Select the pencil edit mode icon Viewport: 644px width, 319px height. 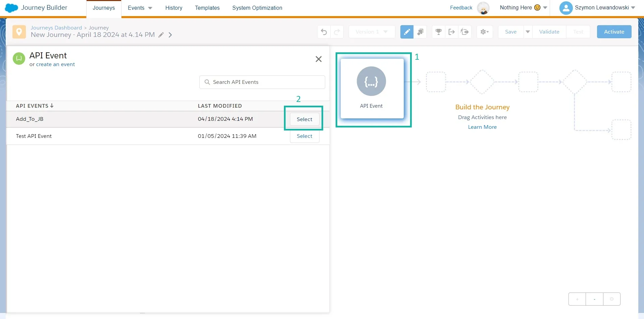pyautogui.click(x=406, y=32)
